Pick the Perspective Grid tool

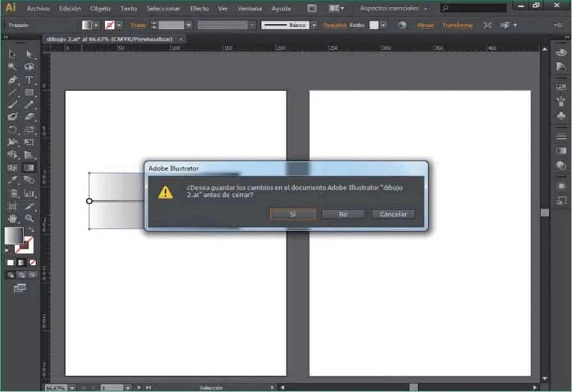click(29, 155)
